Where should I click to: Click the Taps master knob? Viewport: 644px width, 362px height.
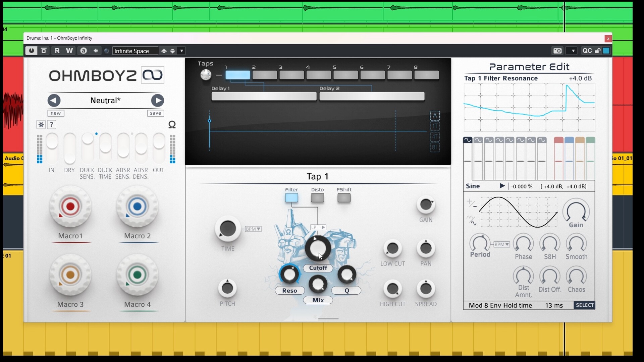point(206,75)
